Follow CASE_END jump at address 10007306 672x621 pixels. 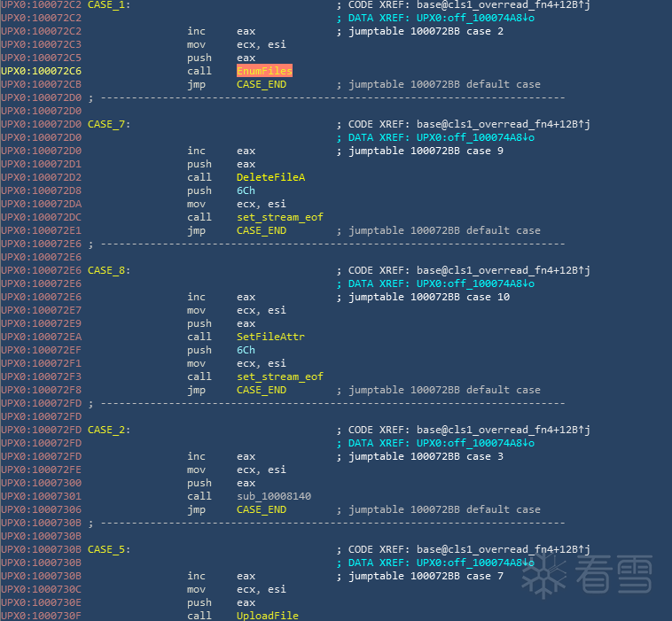click(x=262, y=509)
